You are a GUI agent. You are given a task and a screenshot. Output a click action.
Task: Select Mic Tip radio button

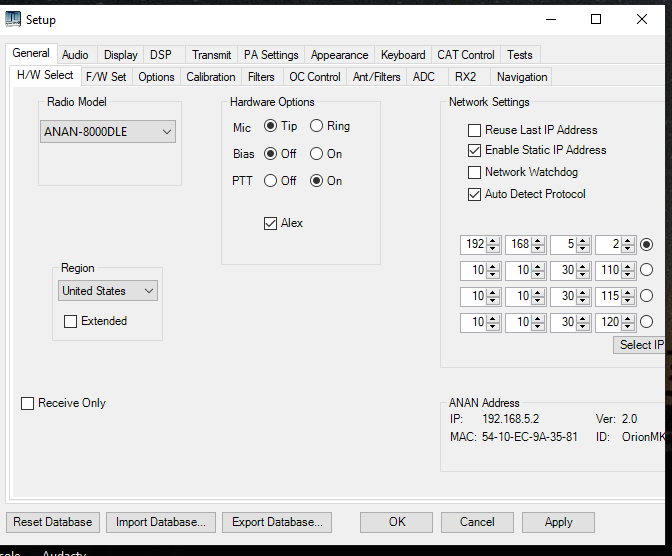click(270, 126)
